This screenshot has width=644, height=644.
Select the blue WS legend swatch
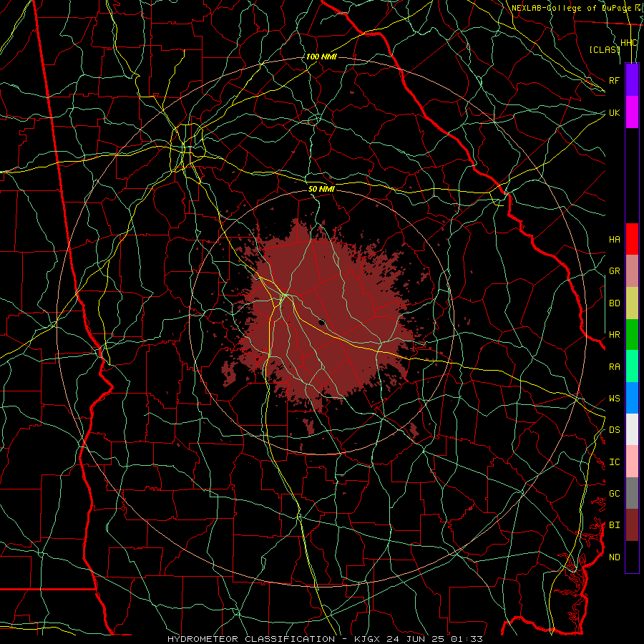coord(632,398)
